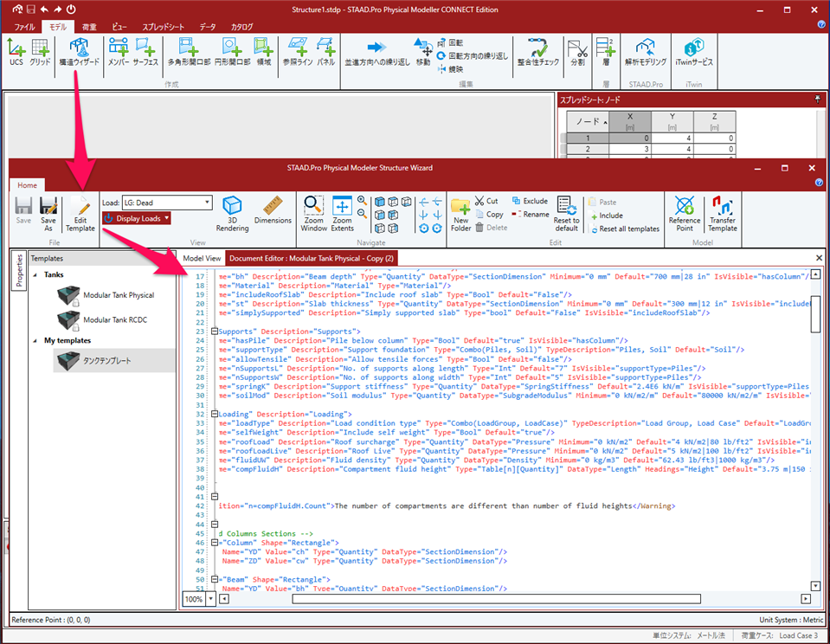Pick the 参照ライン reference line tool
This screenshot has width=830, height=644.
[x=298, y=52]
